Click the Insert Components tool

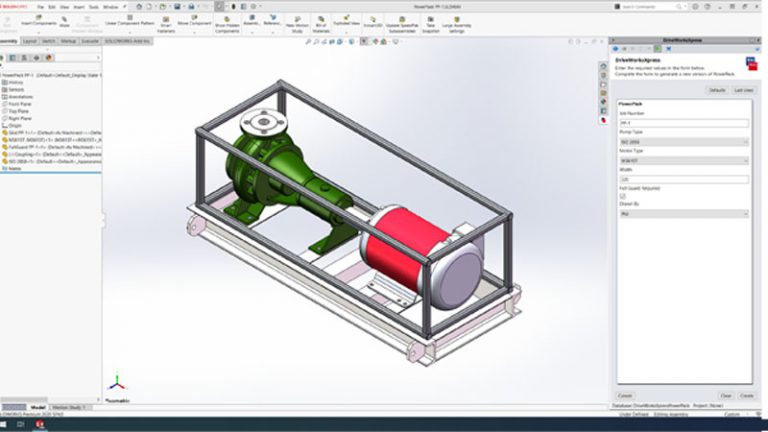[x=39, y=20]
